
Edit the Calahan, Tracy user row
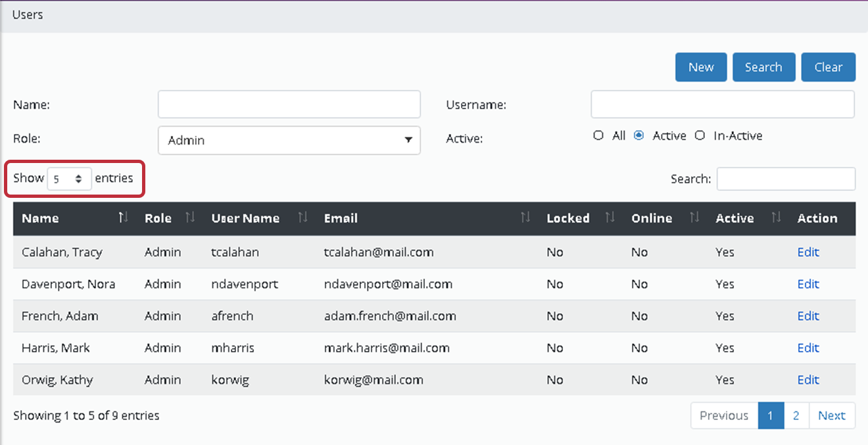tap(808, 252)
